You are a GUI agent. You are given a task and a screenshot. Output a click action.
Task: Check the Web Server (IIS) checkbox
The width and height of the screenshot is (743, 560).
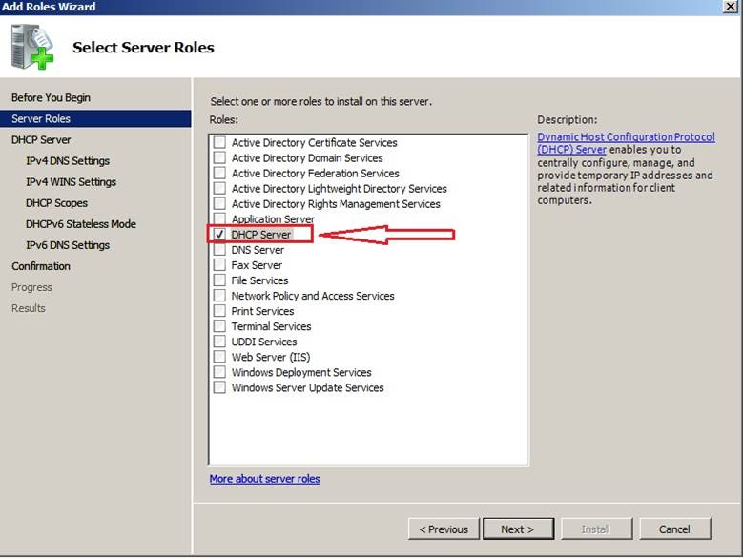coord(219,357)
